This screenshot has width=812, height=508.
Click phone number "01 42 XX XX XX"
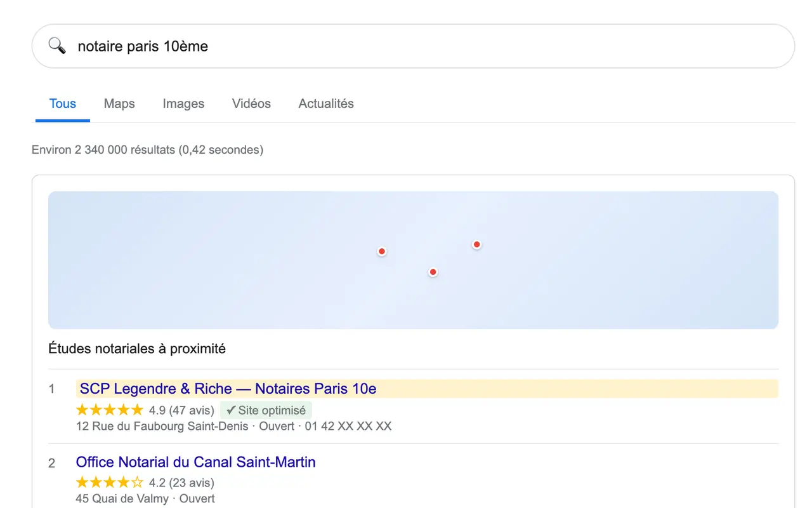coord(348,426)
